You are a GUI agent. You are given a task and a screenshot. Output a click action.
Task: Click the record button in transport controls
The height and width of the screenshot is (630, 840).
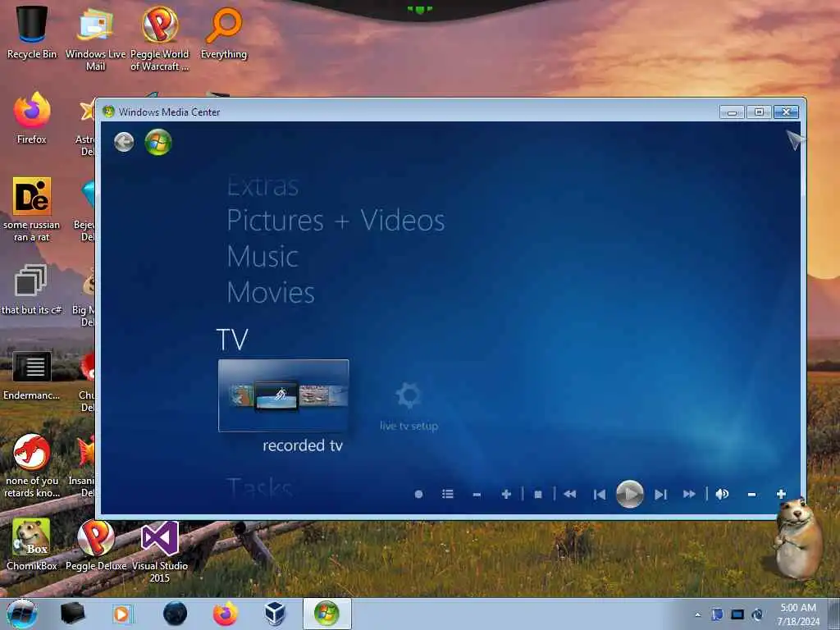pyautogui.click(x=419, y=494)
